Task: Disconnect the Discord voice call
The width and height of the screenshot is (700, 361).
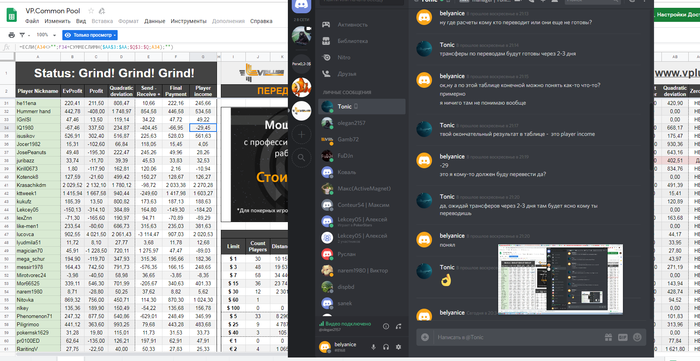Action: click(399, 326)
